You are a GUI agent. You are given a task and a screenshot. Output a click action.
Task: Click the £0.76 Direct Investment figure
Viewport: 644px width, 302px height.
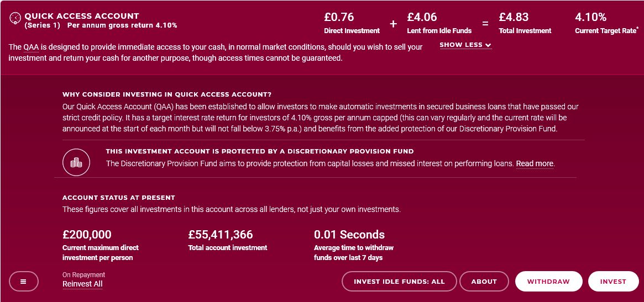pyautogui.click(x=339, y=17)
